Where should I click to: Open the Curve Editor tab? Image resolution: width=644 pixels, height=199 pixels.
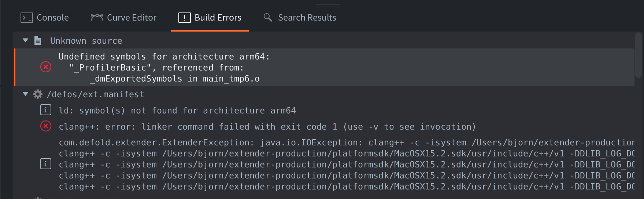(x=123, y=18)
